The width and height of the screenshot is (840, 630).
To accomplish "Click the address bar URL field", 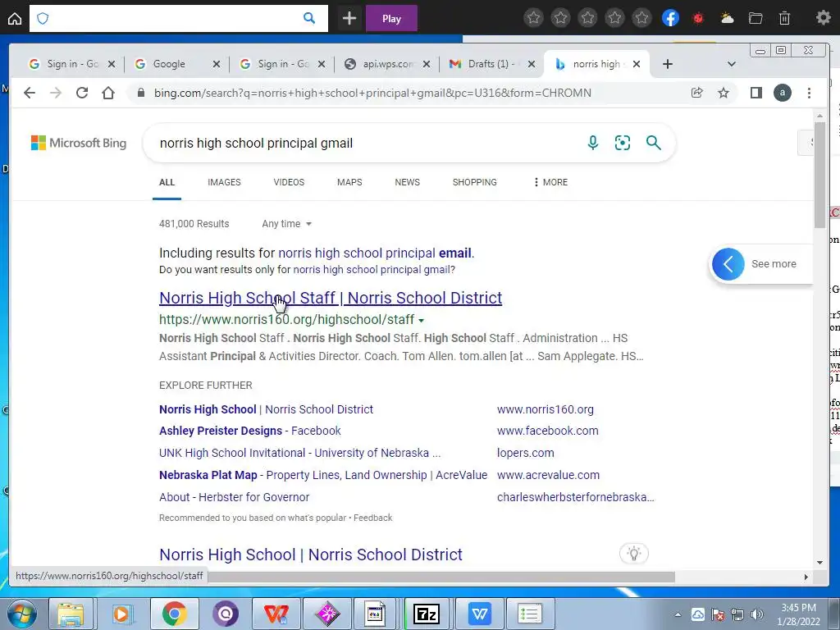I will pyautogui.click(x=372, y=93).
